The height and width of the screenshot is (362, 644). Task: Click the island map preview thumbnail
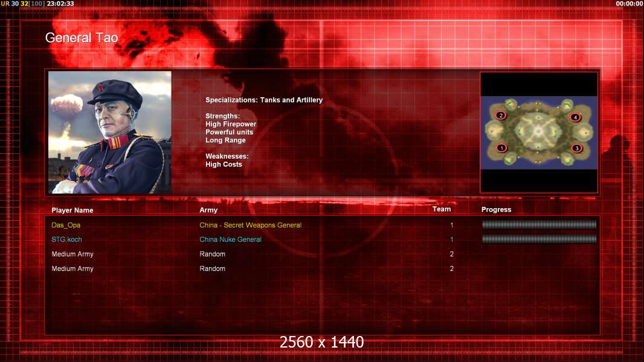(x=539, y=132)
